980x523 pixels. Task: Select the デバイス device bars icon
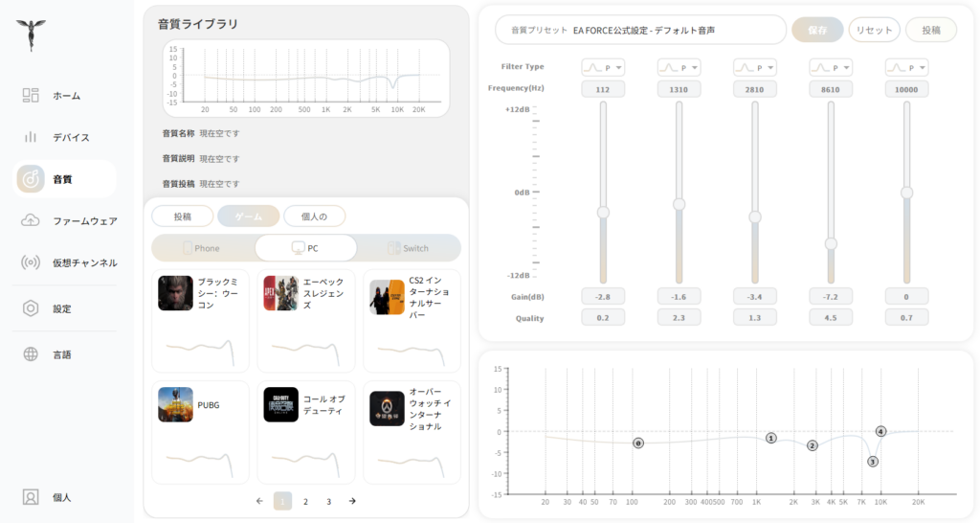pos(31,137)
